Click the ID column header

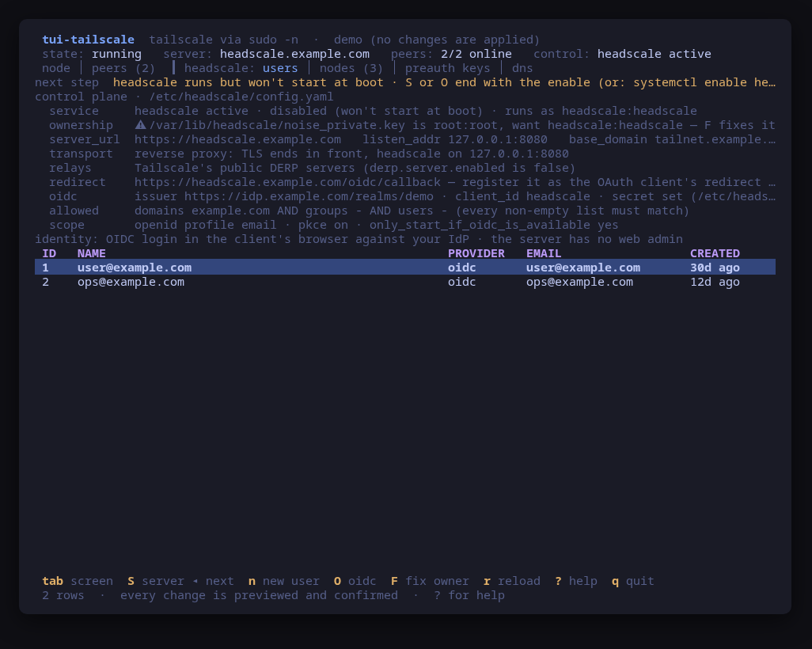coord(49,253)
